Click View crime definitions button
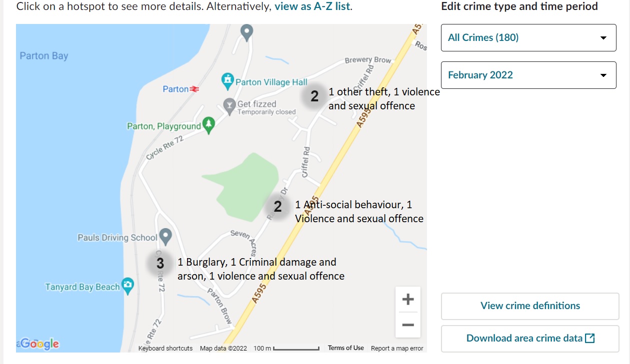Image resolution: width=630 pixels, height=364 pixels. (530, 306)
